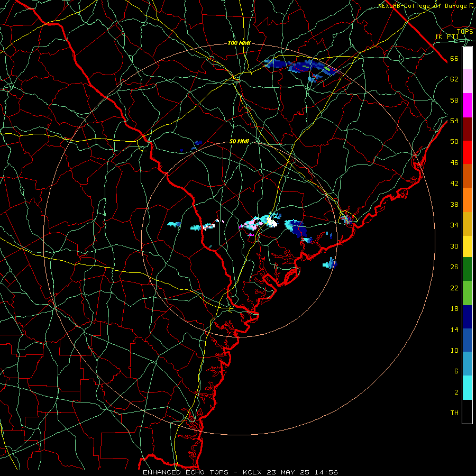Pick the orange 38 kft legend block
The width and height of the screenshot is (476, 476).
(x=467, y=200)
